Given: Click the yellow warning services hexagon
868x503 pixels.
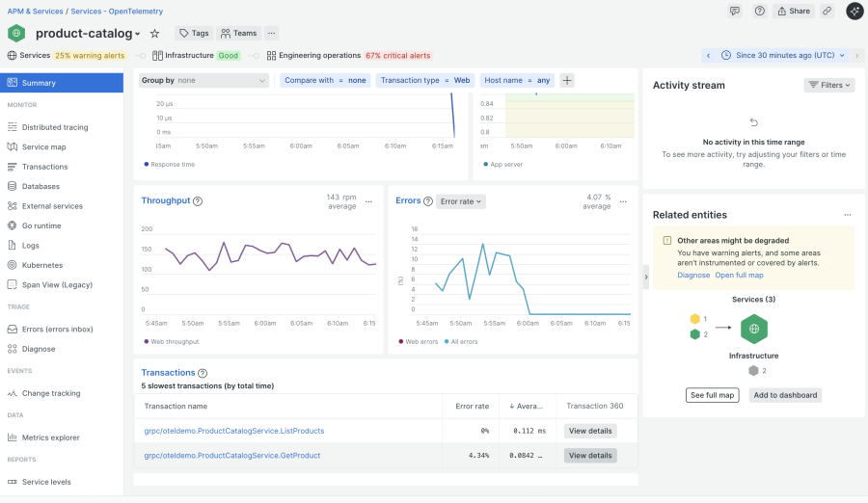Looking at the screenshot, I should tap(694, 319).
